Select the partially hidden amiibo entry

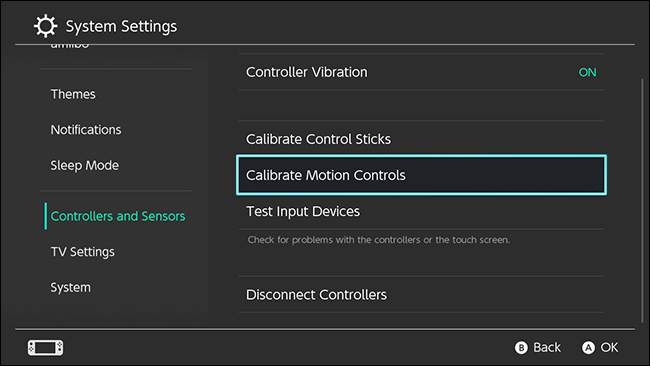[70, 45]
